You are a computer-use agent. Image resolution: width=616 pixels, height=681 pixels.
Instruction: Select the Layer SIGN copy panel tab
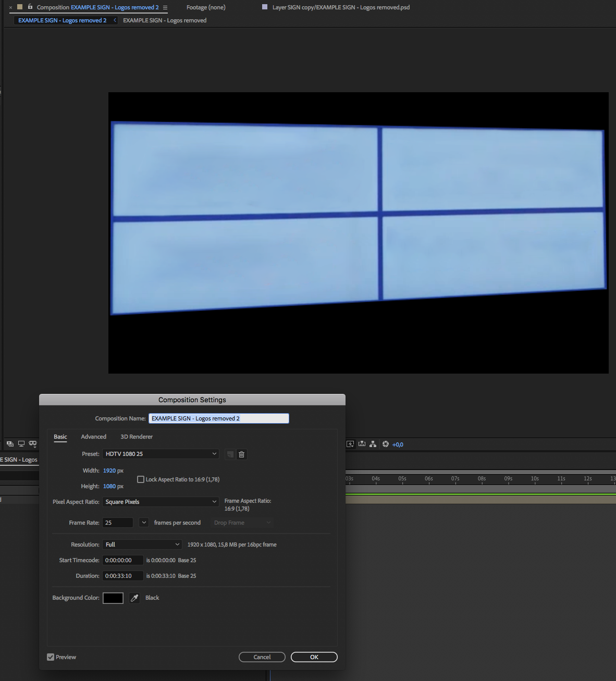[x=341, y=7]
